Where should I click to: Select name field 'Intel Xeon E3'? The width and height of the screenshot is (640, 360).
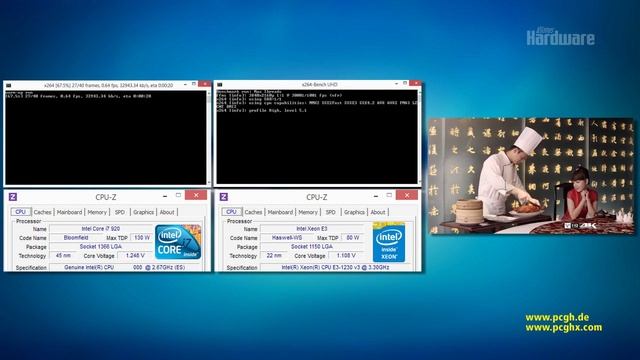click(312, 229)
